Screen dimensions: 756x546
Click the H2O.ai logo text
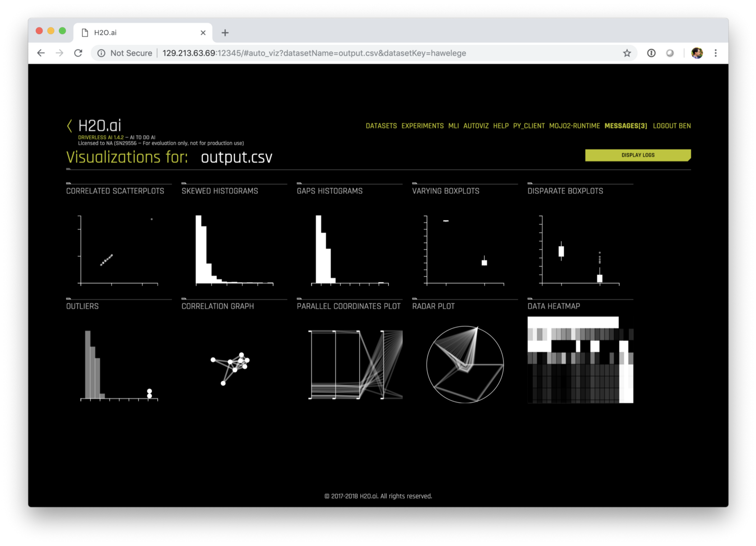[99, 125]
